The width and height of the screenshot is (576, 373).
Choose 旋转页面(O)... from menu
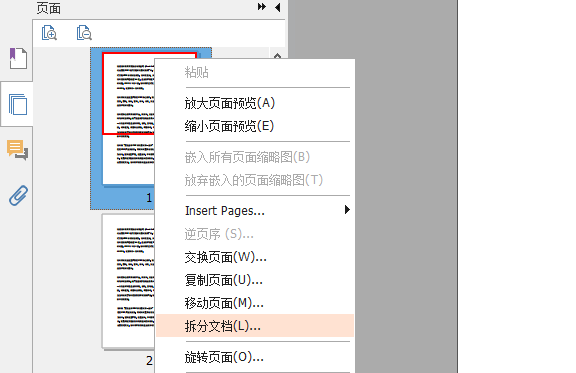tap(255, 357)
